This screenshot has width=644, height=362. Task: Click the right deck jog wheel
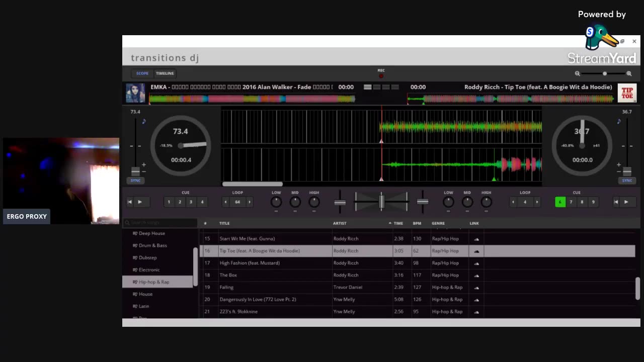point(582,145)
